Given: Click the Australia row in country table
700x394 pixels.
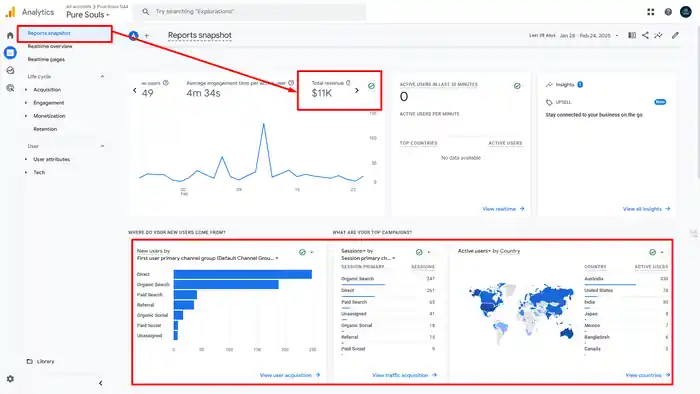Looking at the screenshot, I should tap(626, 279).
